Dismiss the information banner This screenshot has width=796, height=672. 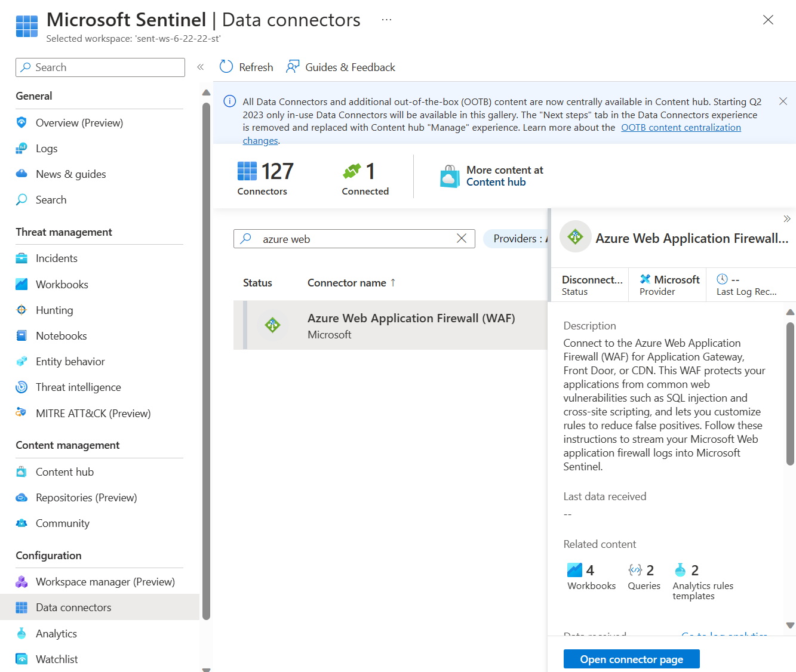pyautogui.click(x=783, y=101)
